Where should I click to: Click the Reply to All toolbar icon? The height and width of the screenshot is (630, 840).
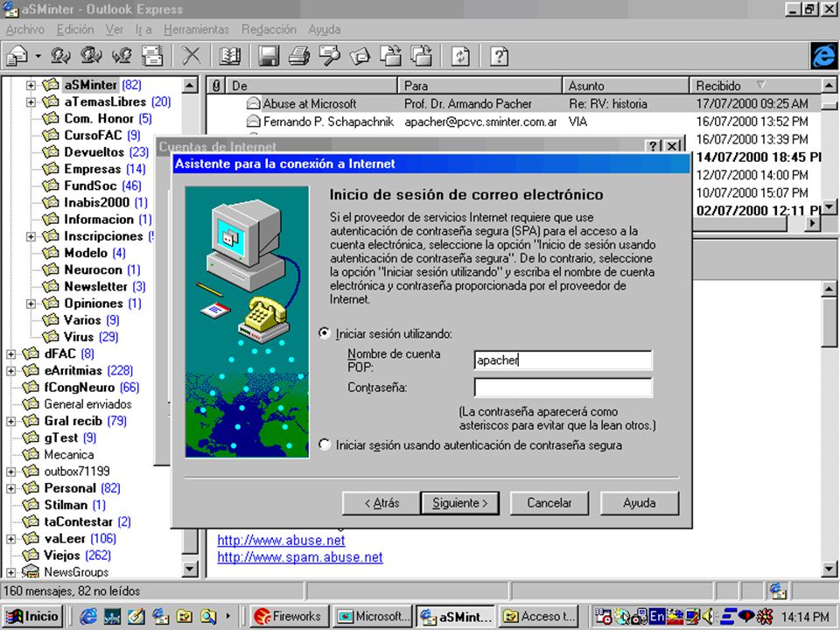click(x=92, y=56)
